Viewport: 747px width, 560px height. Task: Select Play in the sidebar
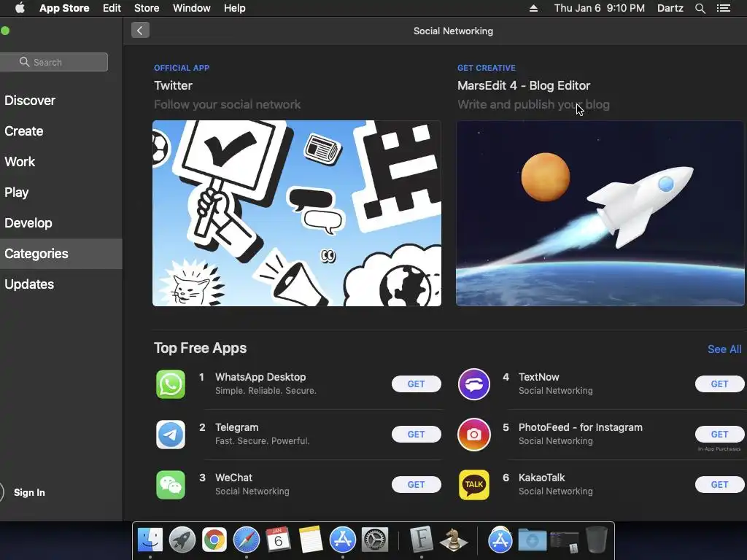click(x=61, y=192)
